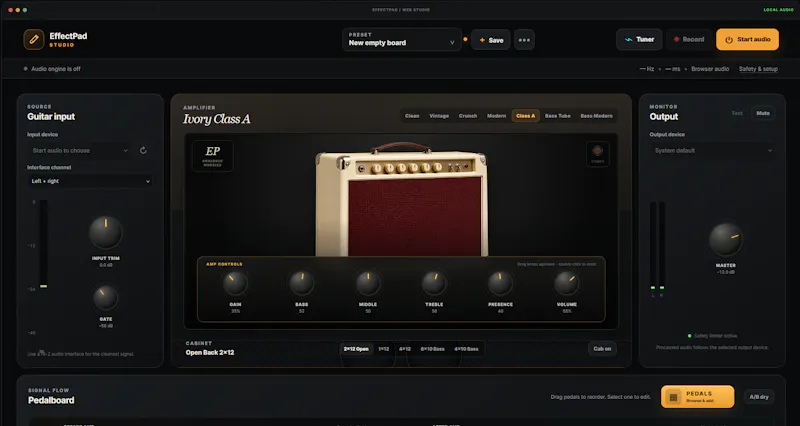Screen dimensions: 800x426
Task: Open the Tuner
Action: point(639,39)
